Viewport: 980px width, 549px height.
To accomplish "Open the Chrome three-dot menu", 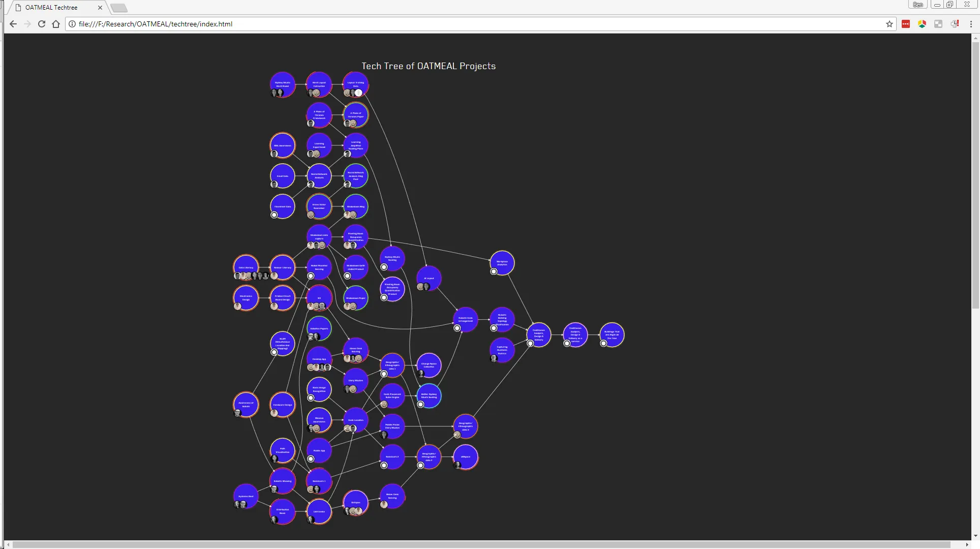I will (x=971, y=24).
